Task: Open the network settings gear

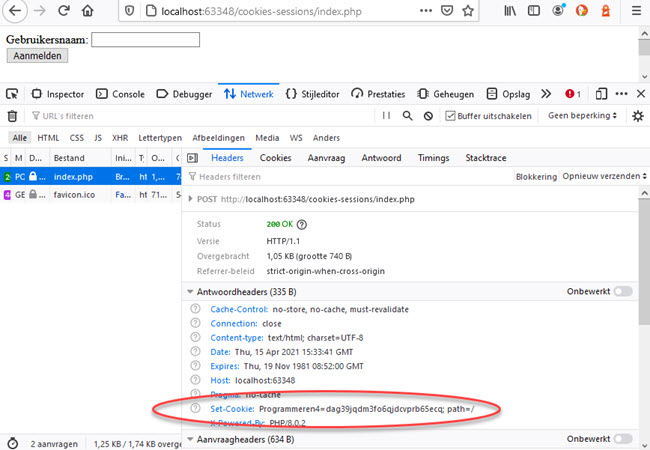Action: [638, 116]
